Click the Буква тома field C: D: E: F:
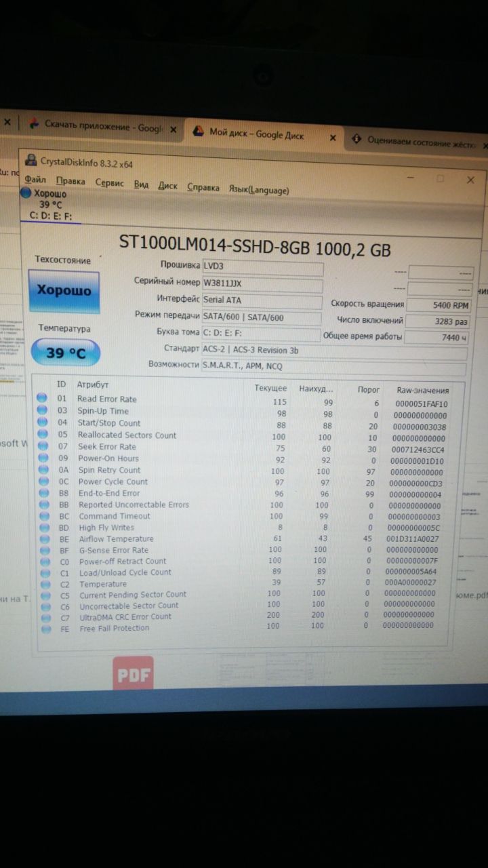Viewport: 488px width, 868px height. (261, 334)
